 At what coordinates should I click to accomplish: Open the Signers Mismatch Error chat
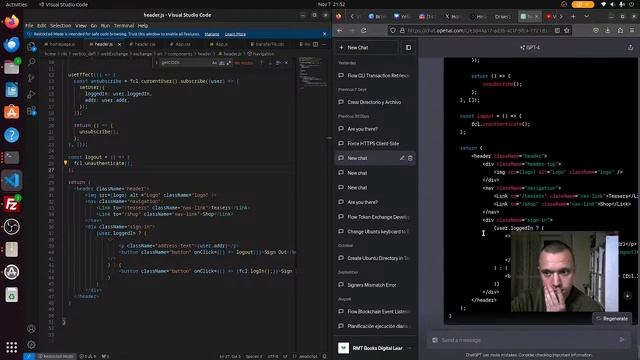click(x=375, y=285)
